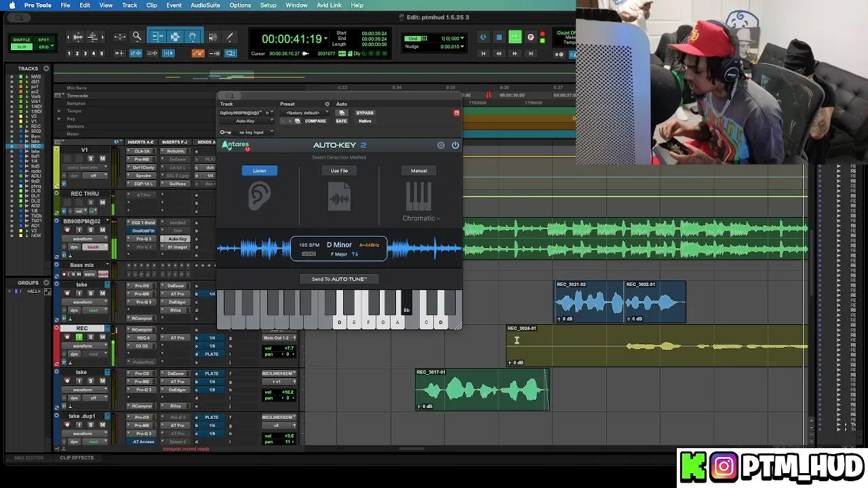
Task: Open the no key input selector
Action: (252, 132)
